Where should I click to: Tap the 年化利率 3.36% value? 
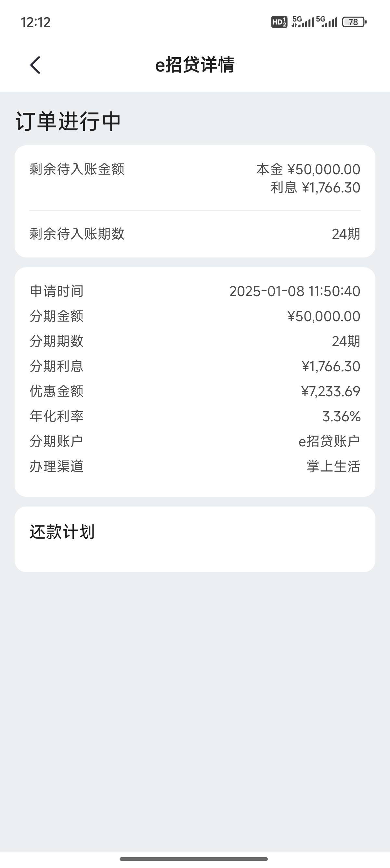tap(342, 416)
